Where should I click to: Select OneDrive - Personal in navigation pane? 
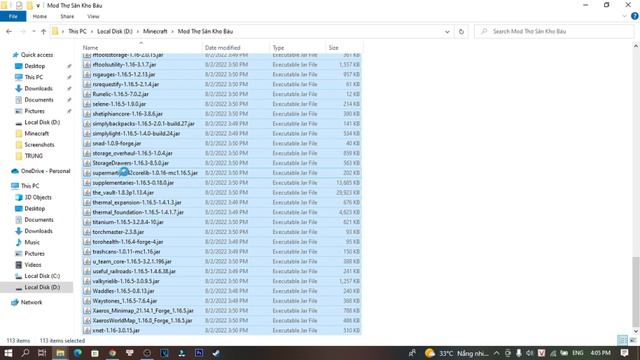click(x=45, y=171)
